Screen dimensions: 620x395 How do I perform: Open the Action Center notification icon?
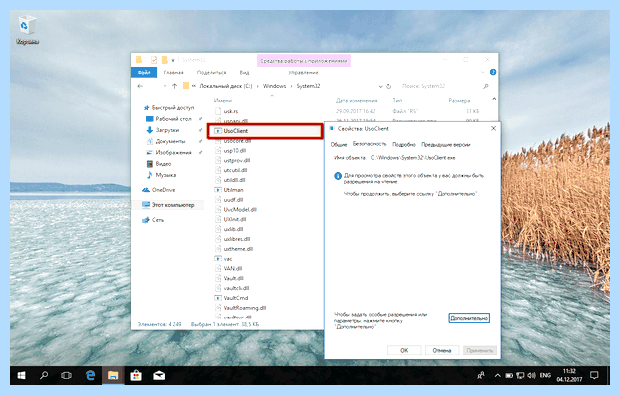(594, 375)
